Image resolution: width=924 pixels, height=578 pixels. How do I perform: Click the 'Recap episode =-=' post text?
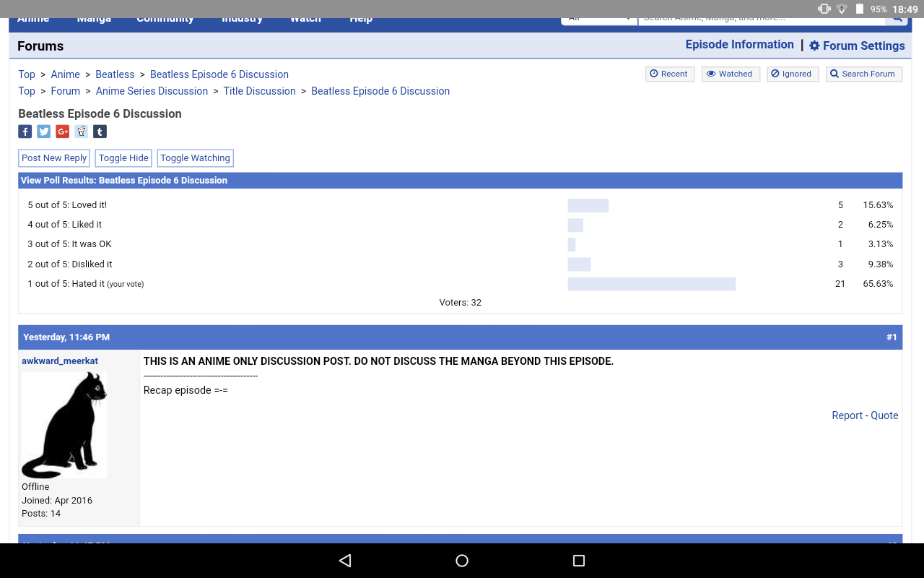[186, 390]
